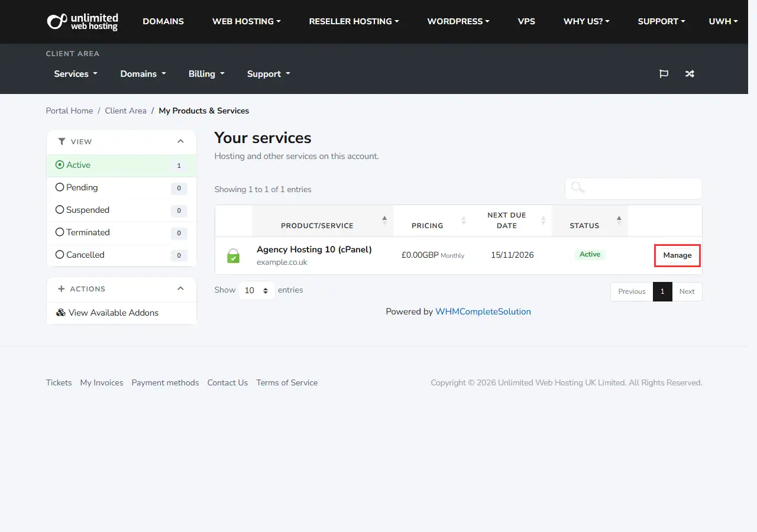Open the notifications flag icon

664,74
